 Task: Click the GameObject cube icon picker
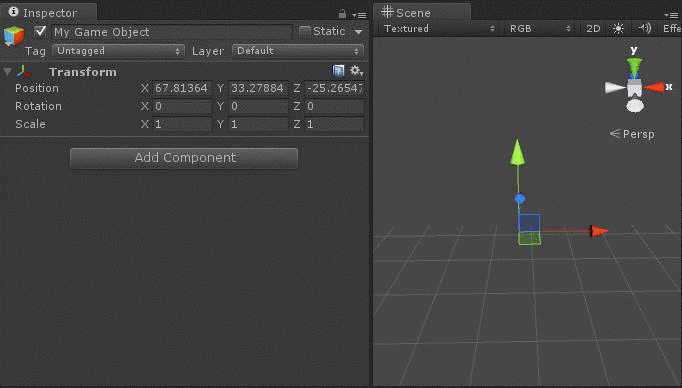(14, 36)
